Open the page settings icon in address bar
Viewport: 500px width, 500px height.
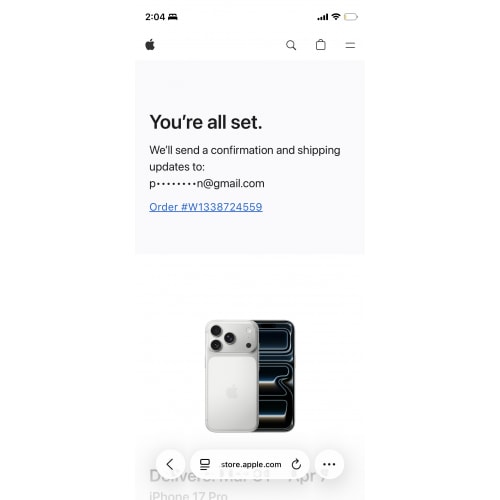(205, 464)
